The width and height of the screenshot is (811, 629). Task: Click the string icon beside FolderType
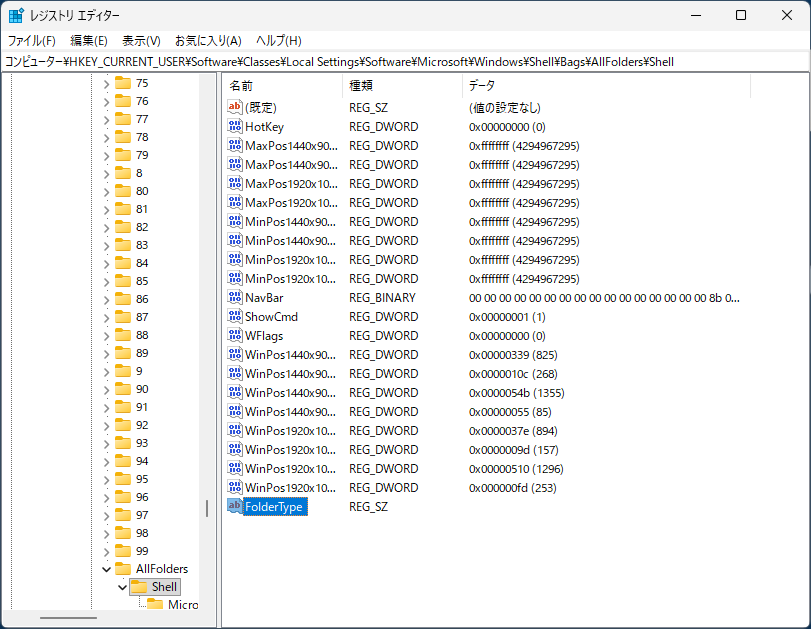tap(235, 507)
